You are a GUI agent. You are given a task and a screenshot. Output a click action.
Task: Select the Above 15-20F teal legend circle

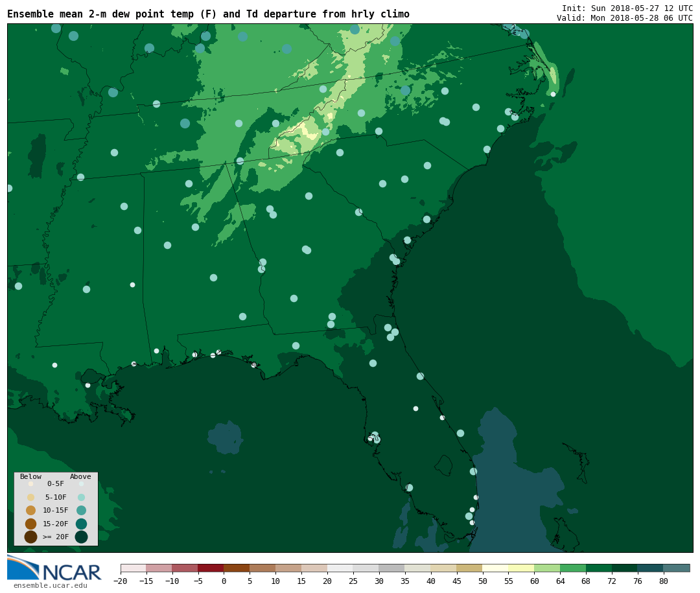click(81, 524)
